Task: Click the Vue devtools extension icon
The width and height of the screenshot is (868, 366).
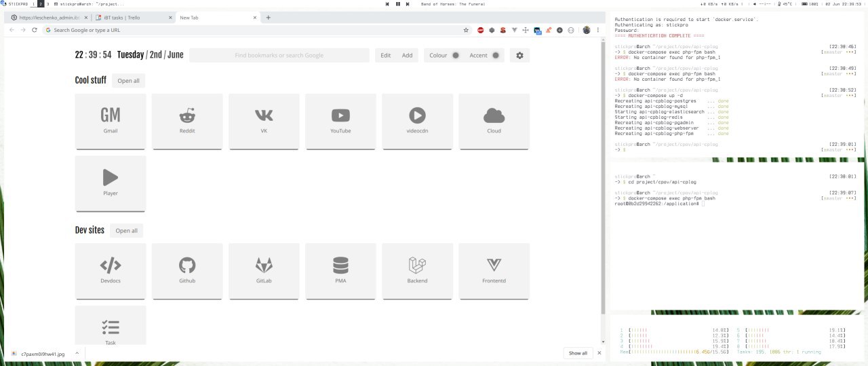Action: [515, 30]
